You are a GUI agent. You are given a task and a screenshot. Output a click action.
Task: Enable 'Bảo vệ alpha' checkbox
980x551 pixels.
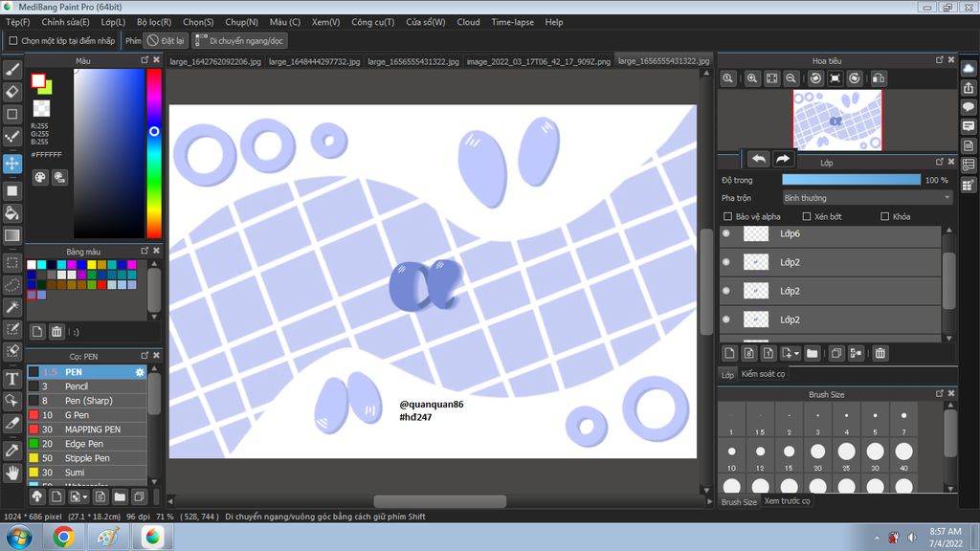click(x=727, y=216)
